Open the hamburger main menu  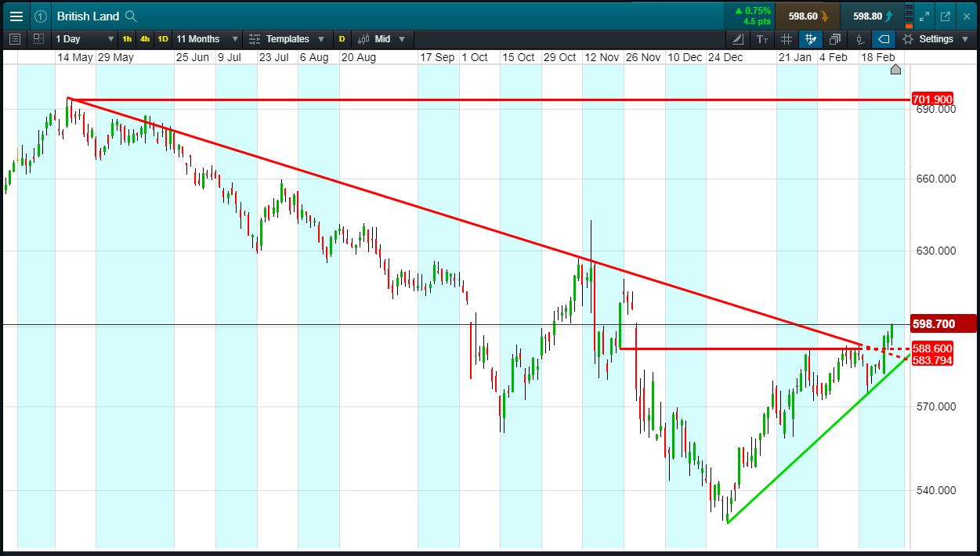tap(16, 16)
